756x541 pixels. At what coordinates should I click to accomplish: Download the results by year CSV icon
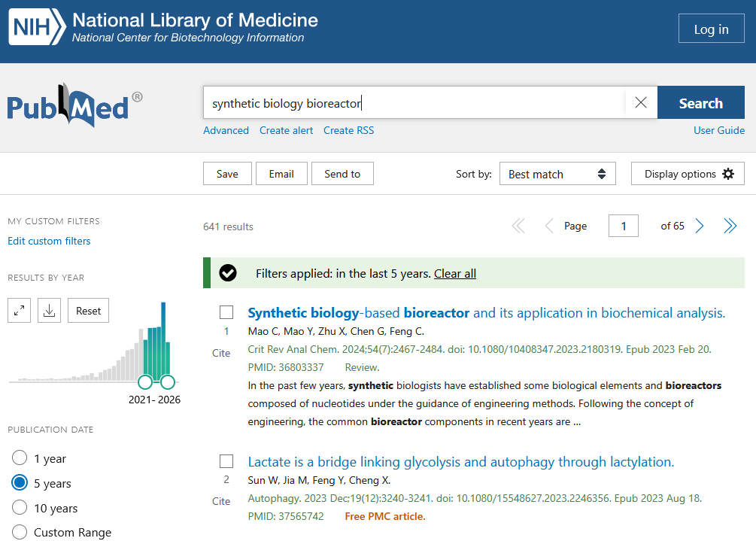pos(49,311)
